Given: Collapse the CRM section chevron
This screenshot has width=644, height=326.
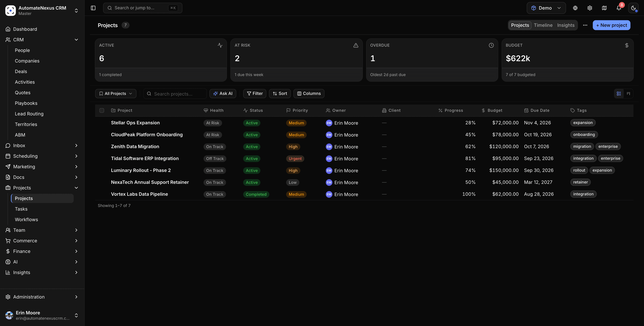Looking at the screenshot, I should pyautogui.click(x=76, y=40).
